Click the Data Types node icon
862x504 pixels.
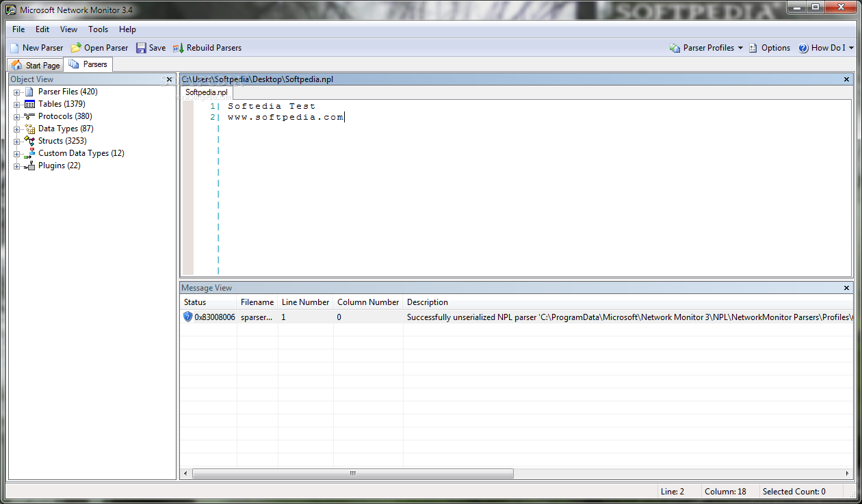[29, 129]
